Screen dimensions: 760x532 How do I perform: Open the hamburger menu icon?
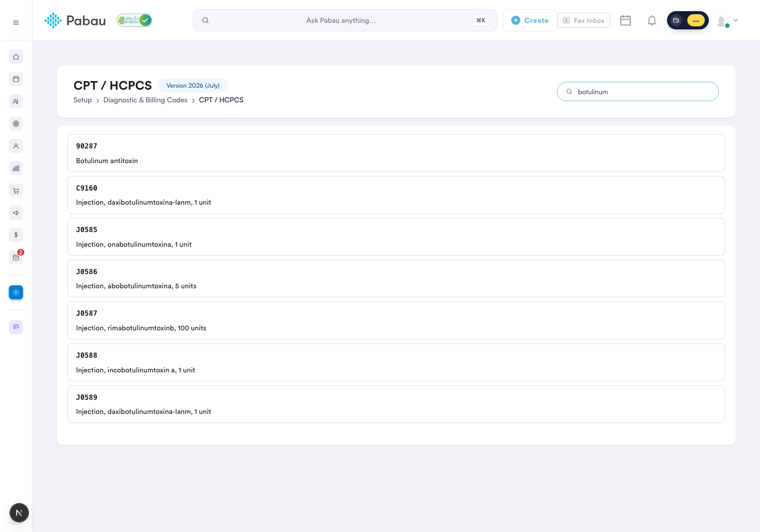[16, 22]
